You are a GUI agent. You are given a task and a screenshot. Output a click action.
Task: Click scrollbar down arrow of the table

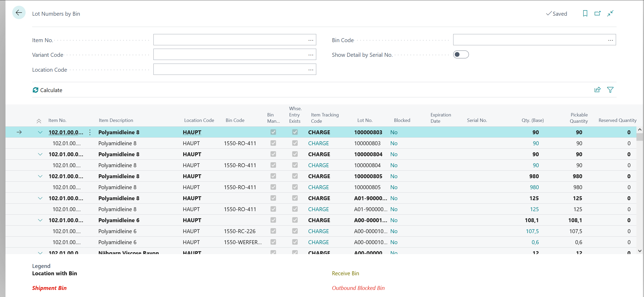tap(640, 251)
